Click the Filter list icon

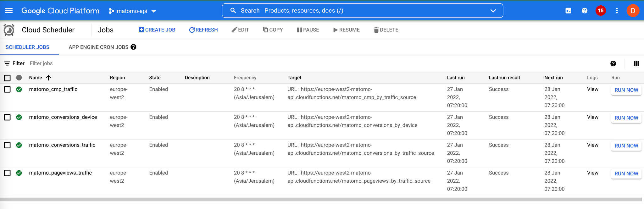coord(7,63)
